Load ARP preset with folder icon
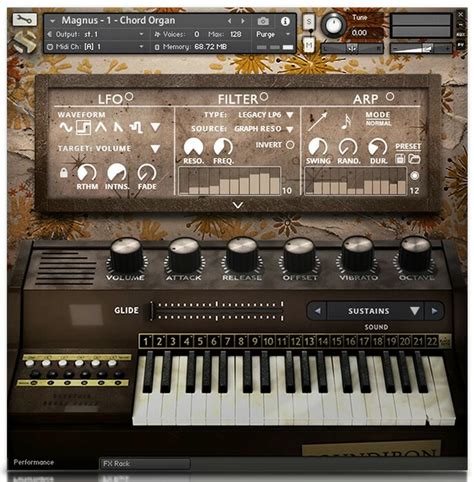The height and width of the screenshot is (482, 474). pos(414,159)
